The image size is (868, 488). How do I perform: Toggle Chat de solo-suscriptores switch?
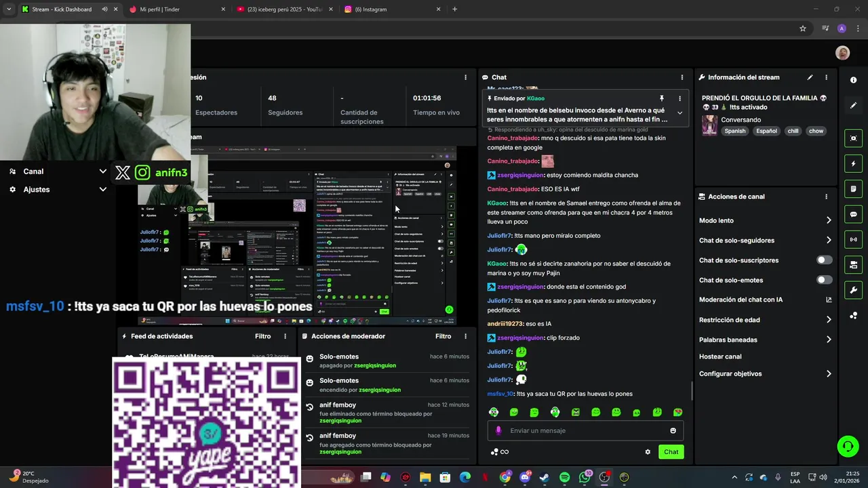point(824,260)
